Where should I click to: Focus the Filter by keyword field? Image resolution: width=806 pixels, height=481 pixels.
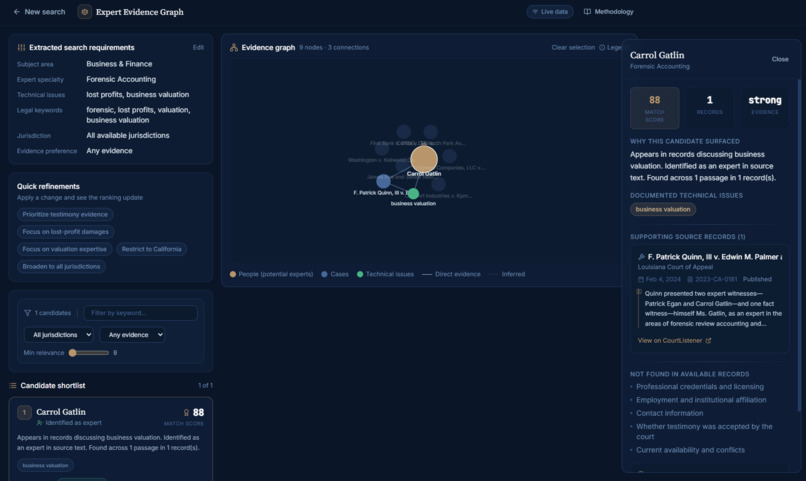140,313
